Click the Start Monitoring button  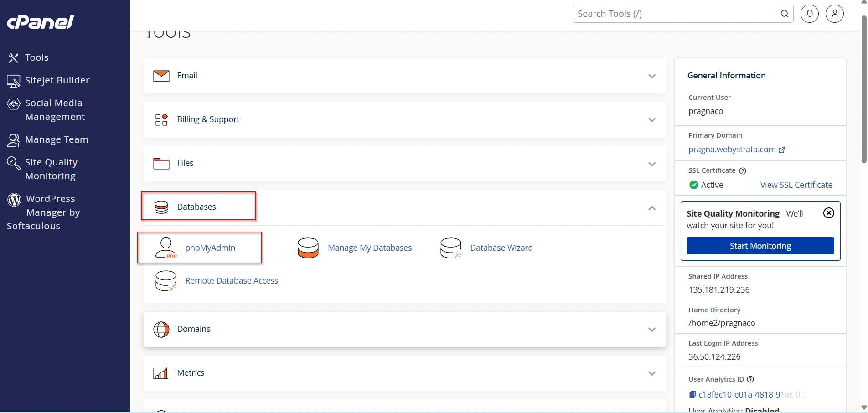[x=760, y=246]
